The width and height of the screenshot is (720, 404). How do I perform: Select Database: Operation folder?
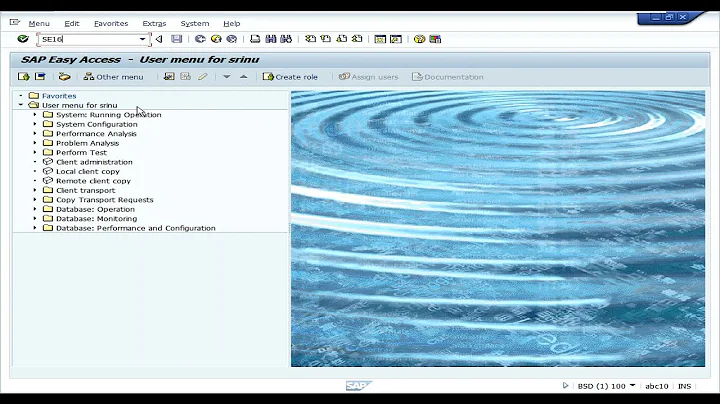(96, 209)
